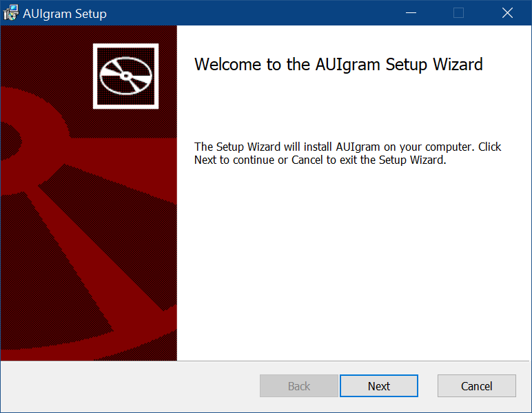Click the word "Cancel" in the description text
Image resolution: width=532 pixels, height=413 pixels.
(x=307, y=160)
